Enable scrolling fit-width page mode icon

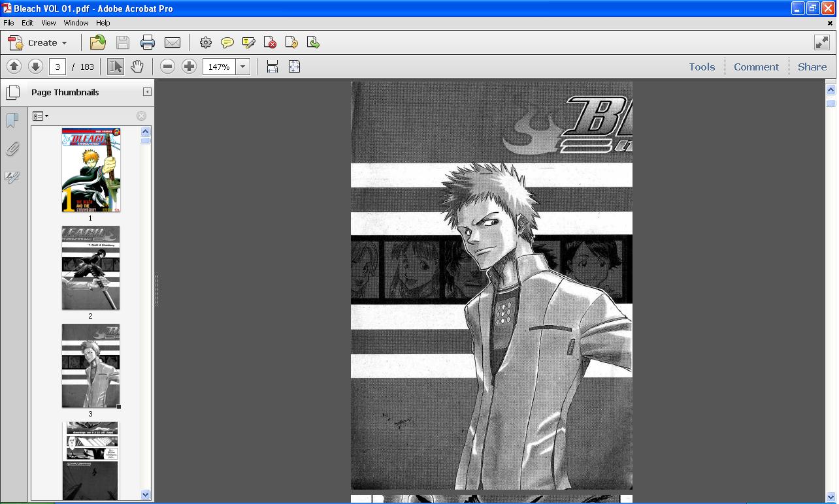click(272, 67)
